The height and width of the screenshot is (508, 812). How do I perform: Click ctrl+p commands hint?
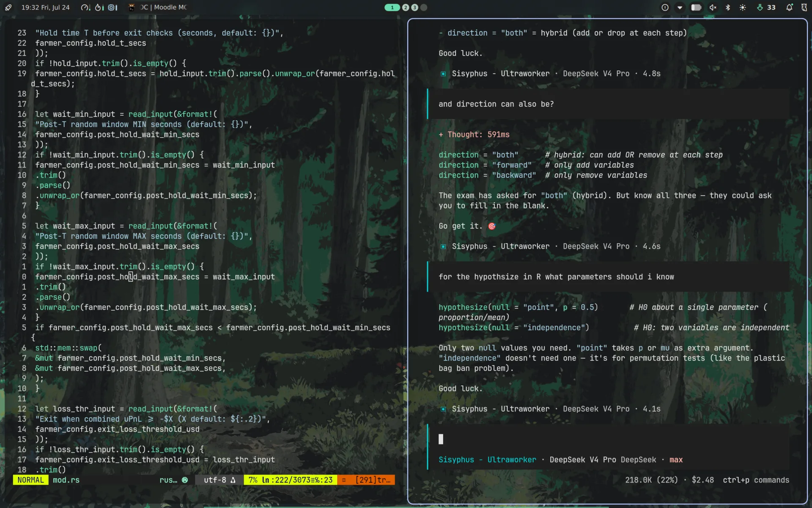click(756, 480)
